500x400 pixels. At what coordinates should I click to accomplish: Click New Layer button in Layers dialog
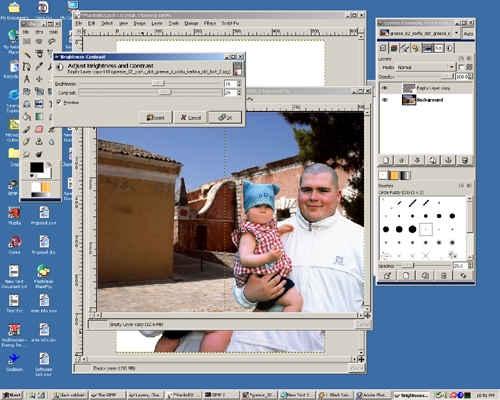[386, 160]
